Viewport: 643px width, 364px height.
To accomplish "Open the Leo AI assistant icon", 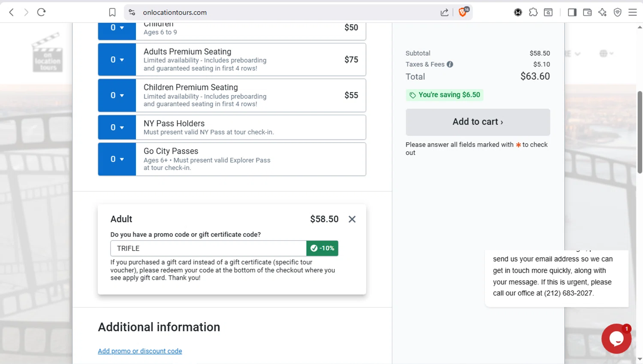I will [x=602, y=12].
